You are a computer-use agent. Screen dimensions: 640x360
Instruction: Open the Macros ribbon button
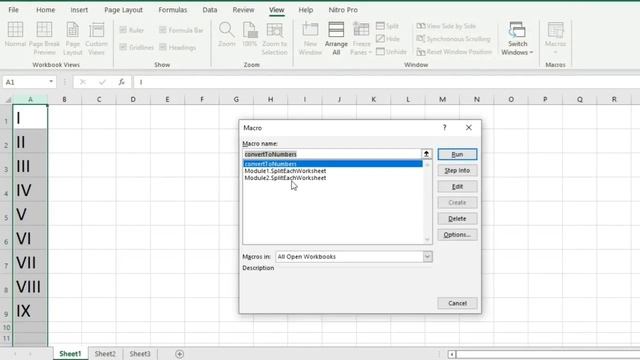point(556,38)
